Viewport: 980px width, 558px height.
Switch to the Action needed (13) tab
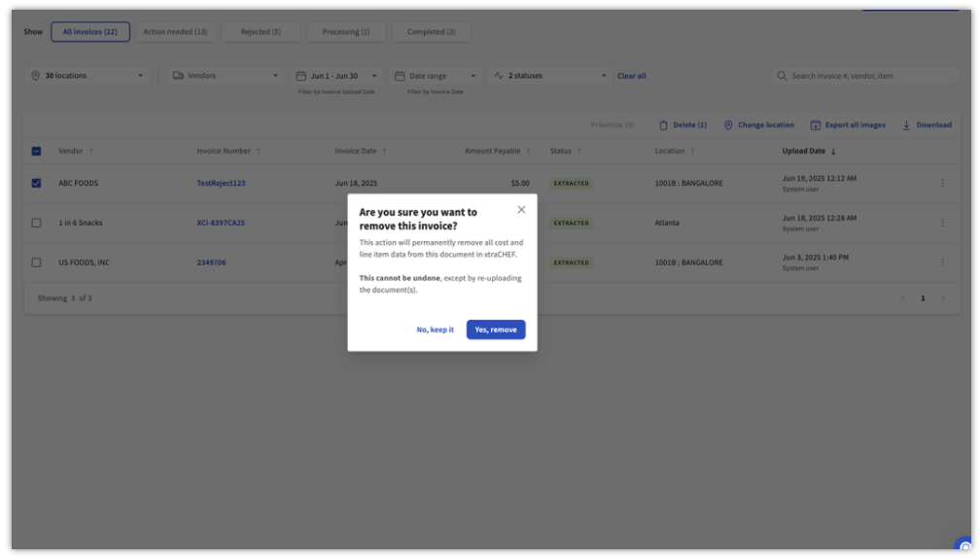point(175,32)
